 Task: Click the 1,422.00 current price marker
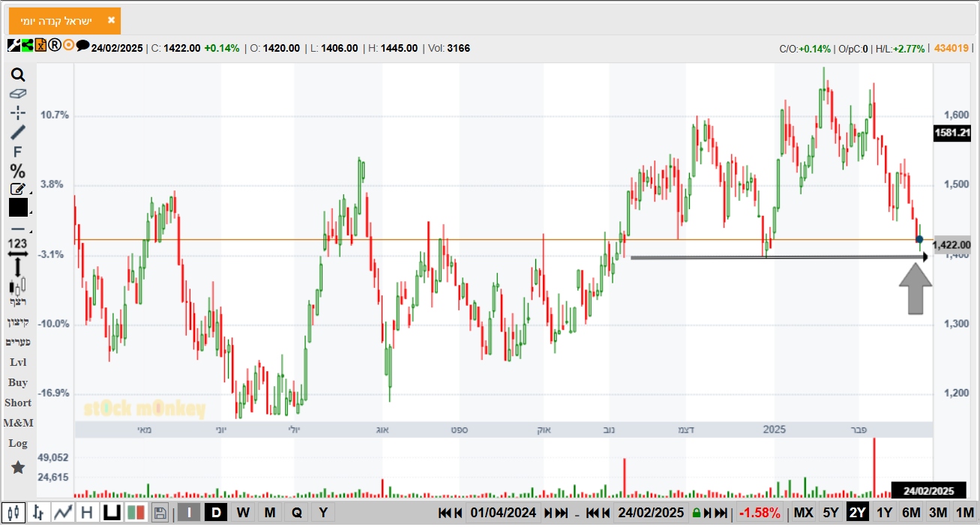[x=952, y=245]
